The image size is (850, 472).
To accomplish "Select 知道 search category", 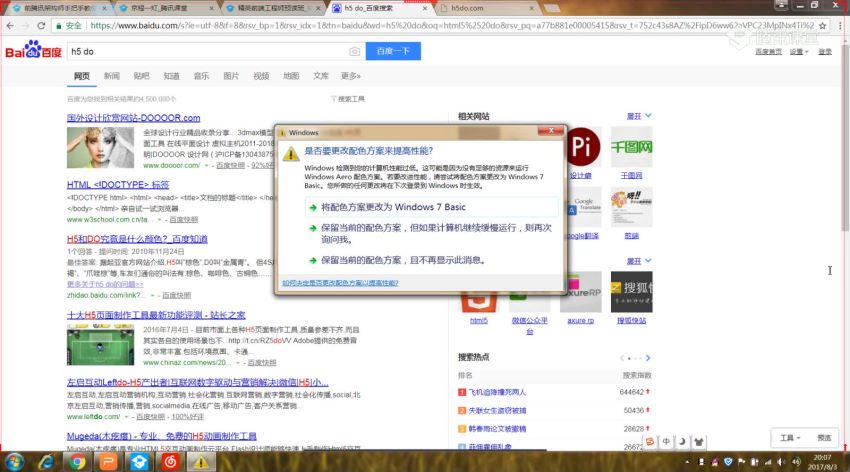I will pos(171,76).
